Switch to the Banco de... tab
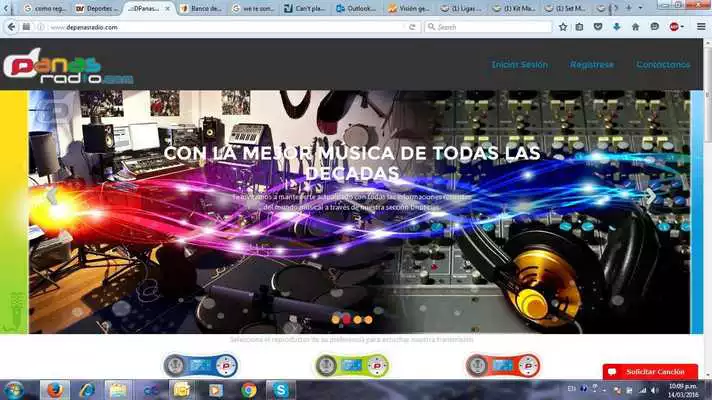This screenshot has height=400, width=712. pos(205,8)
